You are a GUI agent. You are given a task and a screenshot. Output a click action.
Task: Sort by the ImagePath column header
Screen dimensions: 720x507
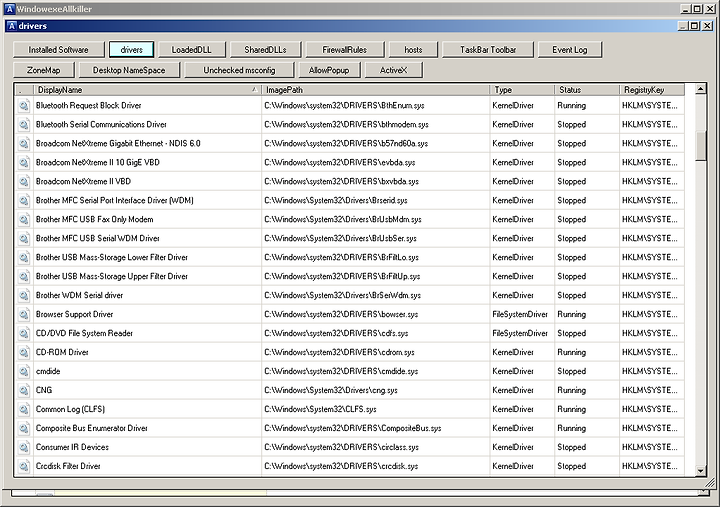[x=375, y=90]
